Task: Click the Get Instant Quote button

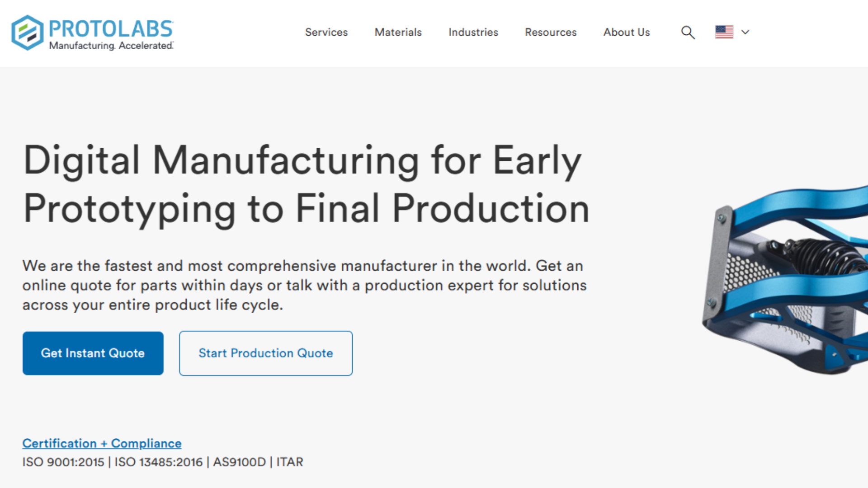Action: [x=93, y=353]
